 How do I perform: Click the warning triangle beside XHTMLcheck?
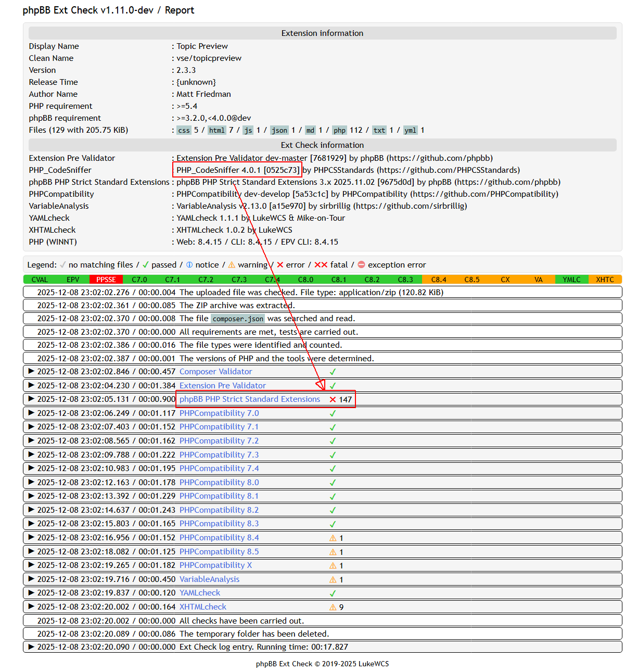(333, 607)
